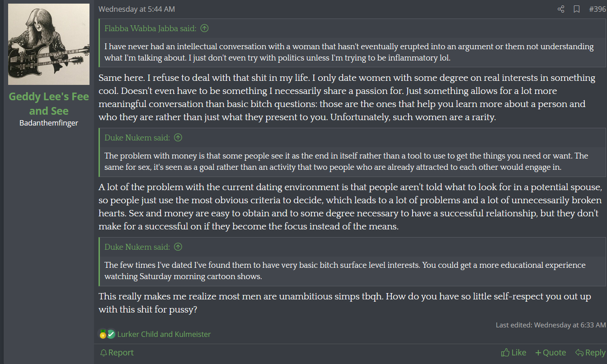
Task: Go to second Duke Nukem quoted post arrow
Action: coord(178,247)
